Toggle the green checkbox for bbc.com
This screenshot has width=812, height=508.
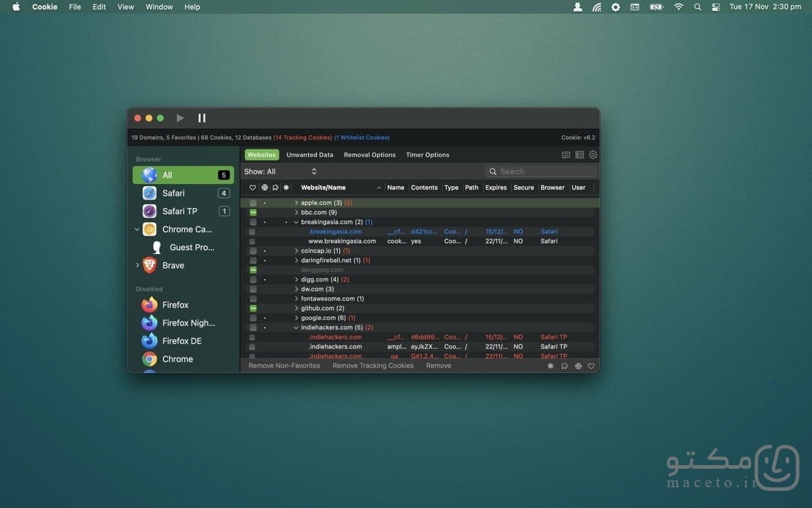point(253,213)
